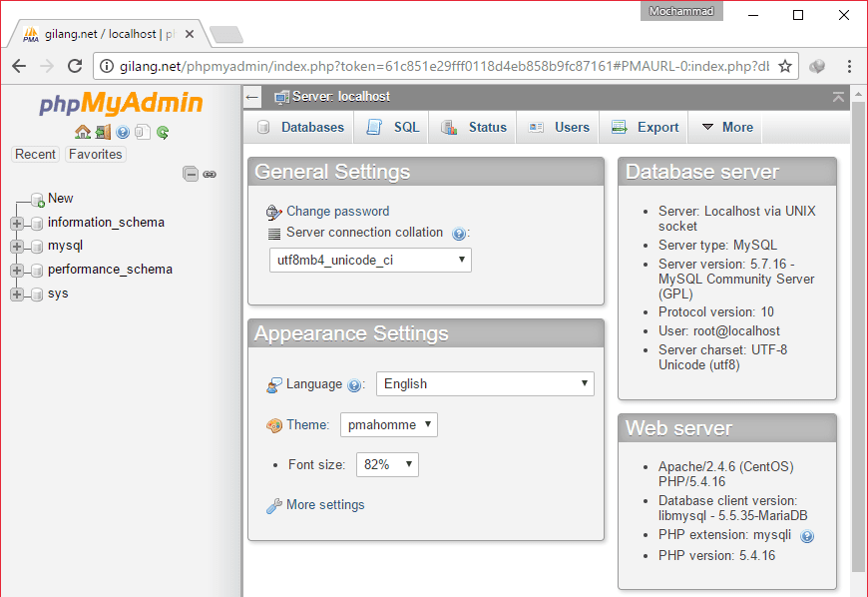Click the help icon beside PHP extension mysqli
Screen dimensions: 868x597
coord(807,536)
